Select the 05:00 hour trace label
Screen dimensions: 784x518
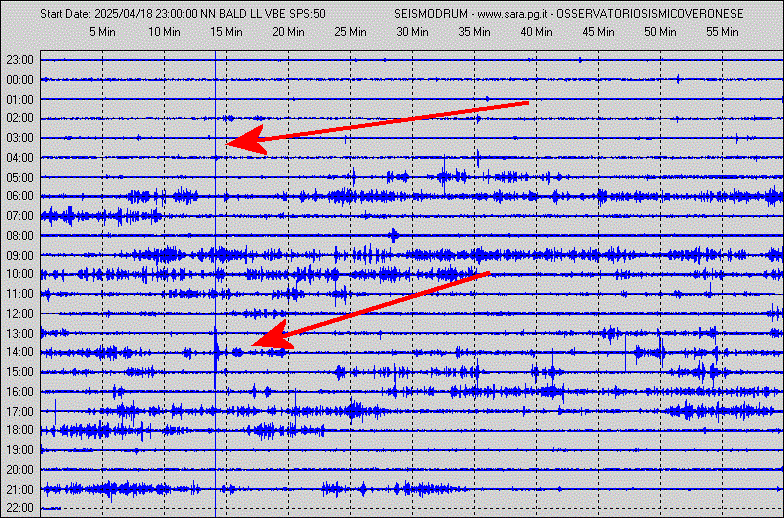[x=20, y=178]
